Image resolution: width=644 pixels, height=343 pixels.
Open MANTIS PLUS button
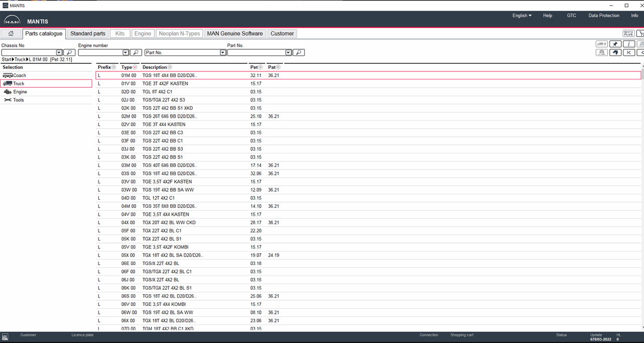628,33
